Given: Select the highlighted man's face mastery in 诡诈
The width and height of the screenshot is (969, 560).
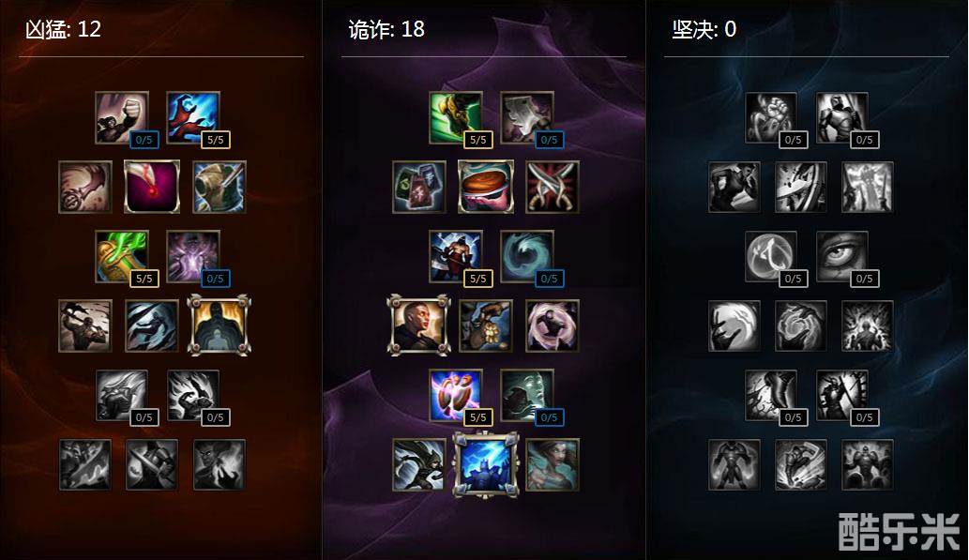Looking at the screenshot, I should click(418, 325).
